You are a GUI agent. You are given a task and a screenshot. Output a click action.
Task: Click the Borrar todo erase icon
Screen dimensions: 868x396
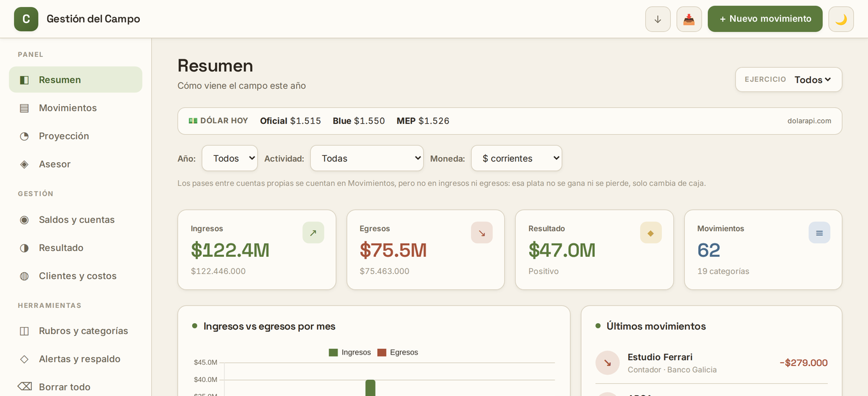point(24,386)
